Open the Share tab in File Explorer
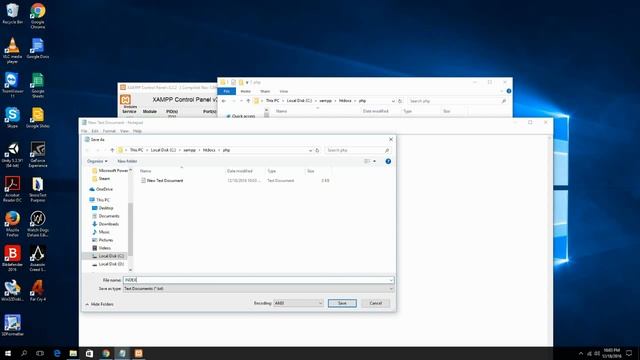The width and height of the screenshot is (640, 360). click(265, 91)
